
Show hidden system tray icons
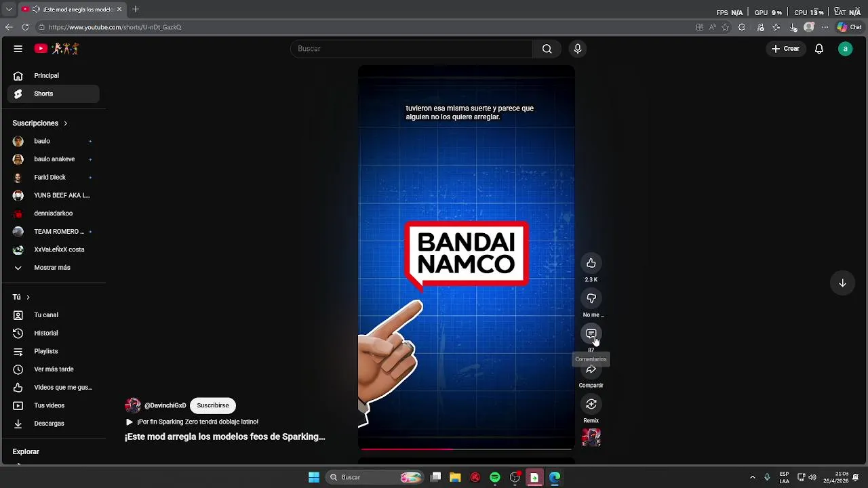tap(752, 477)
